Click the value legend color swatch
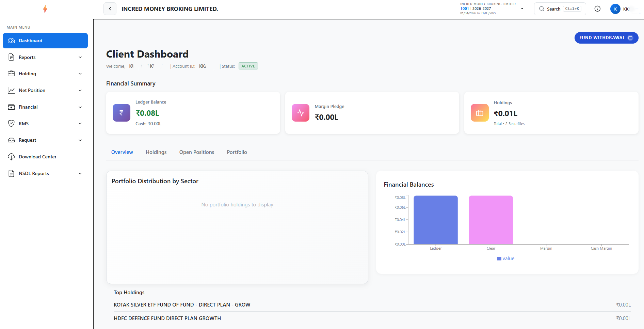 point(499,259)
